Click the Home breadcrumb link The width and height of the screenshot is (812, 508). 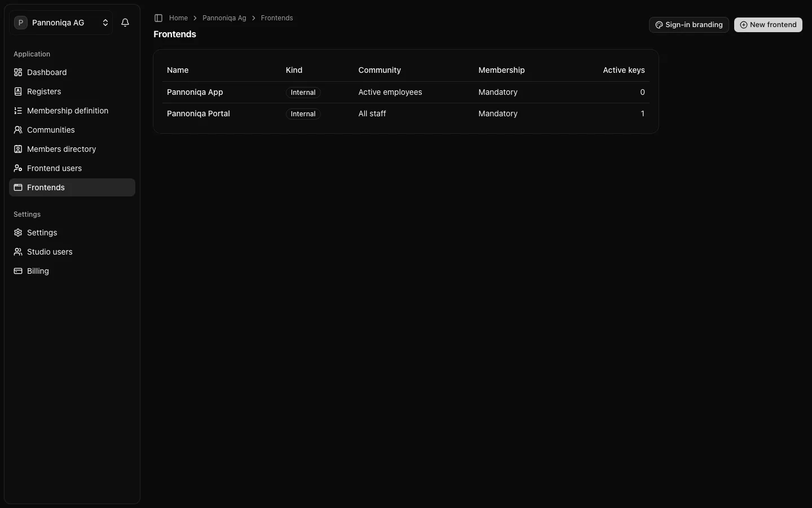(x=178, y=18)
